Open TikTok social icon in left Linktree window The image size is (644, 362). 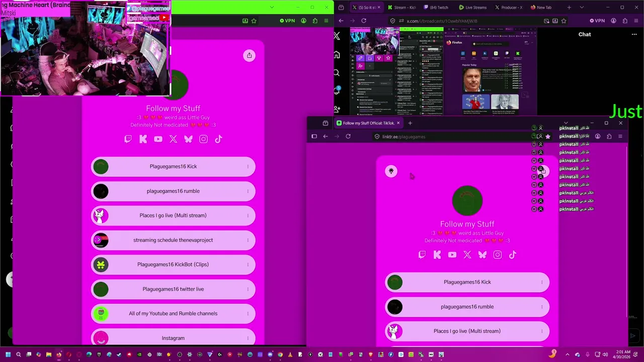[x=218, y=139]
